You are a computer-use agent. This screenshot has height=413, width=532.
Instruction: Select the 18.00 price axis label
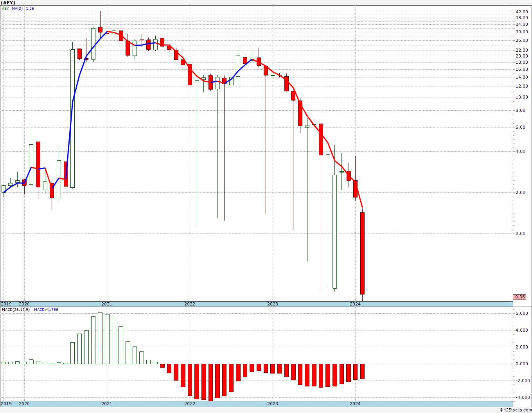pos(522,62)
